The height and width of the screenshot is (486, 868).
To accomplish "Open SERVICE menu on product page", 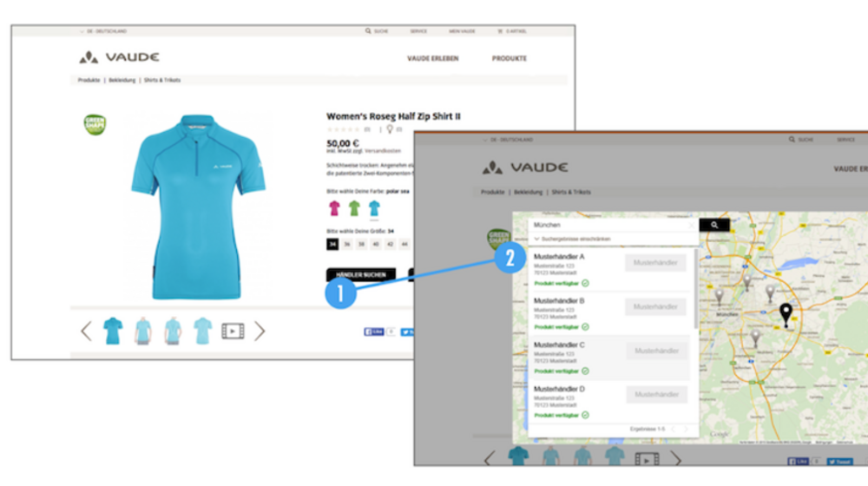I will click(418, 31).
